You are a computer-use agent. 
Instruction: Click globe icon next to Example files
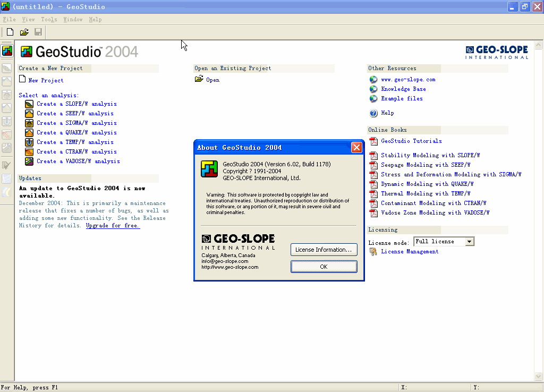click(x=373, y=98)
